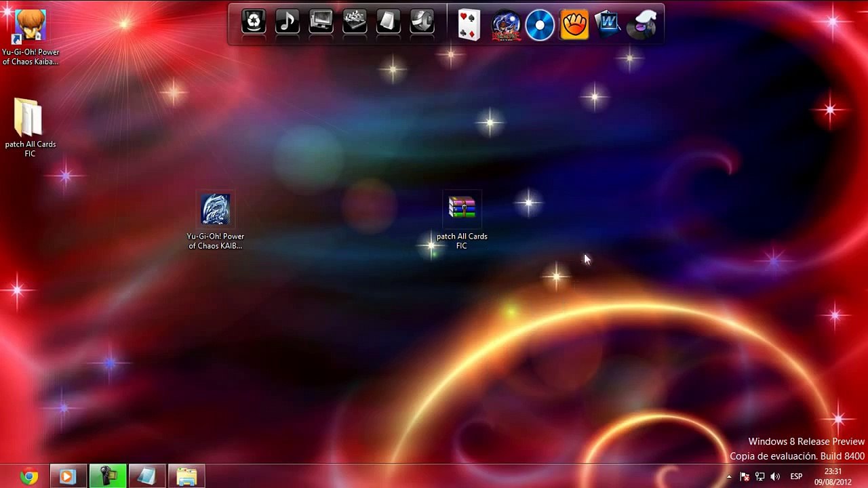This screenshot has height=488, width=868.
Task: Click the music note dock icon
Action: pos(287,22)
